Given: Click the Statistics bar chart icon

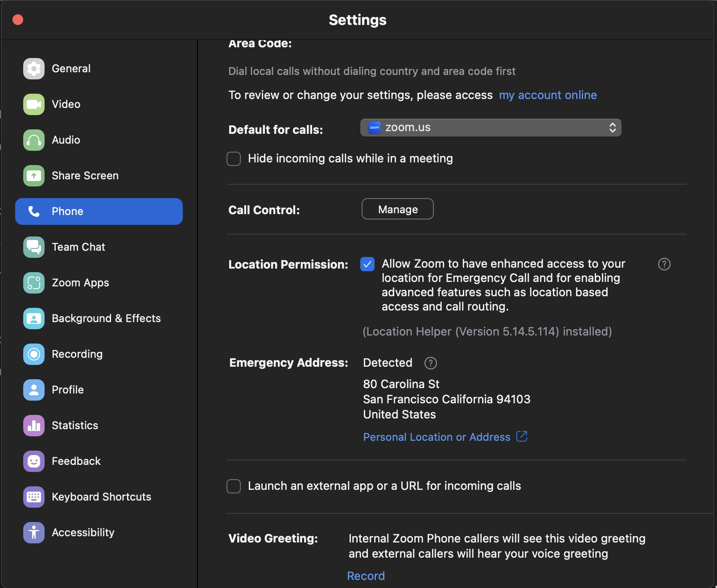Looking at the screenshot, I should click(x=34, y=426).
